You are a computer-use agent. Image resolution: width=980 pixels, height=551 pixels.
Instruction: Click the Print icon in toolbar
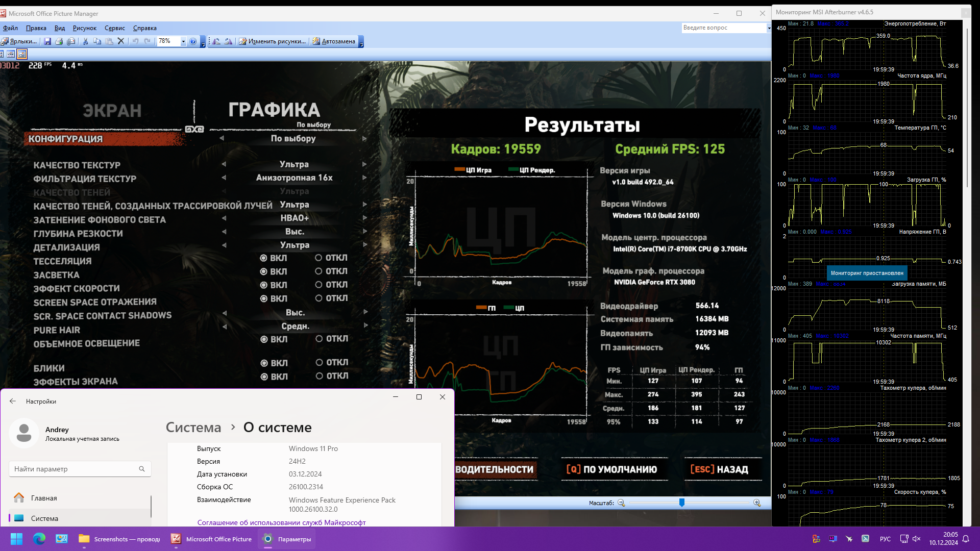[x=59, y=41]
